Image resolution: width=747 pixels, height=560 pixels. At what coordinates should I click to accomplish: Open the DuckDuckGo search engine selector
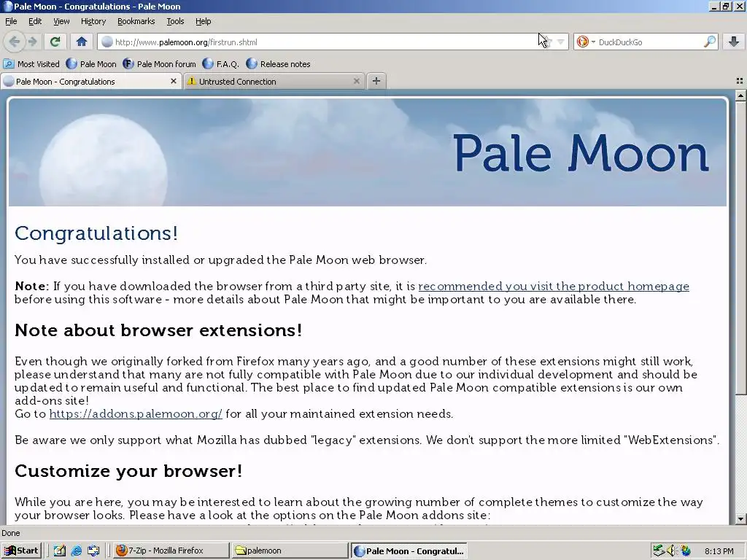(586, 42)
